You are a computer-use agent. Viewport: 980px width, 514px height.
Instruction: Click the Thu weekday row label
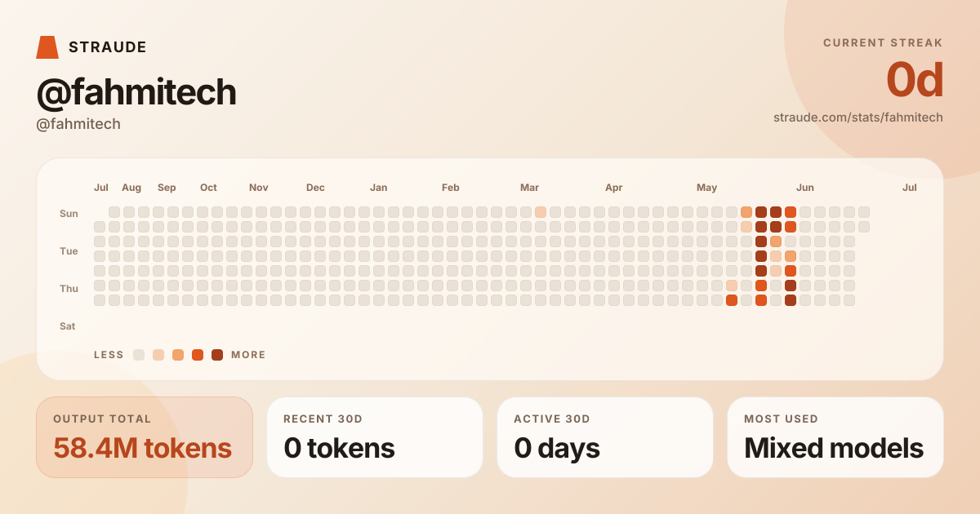point(69,289)
